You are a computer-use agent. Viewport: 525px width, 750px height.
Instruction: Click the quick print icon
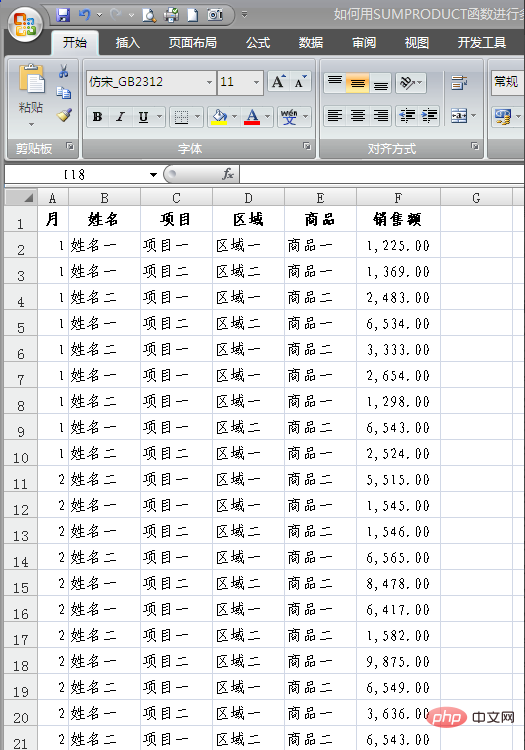pos(171,15)
